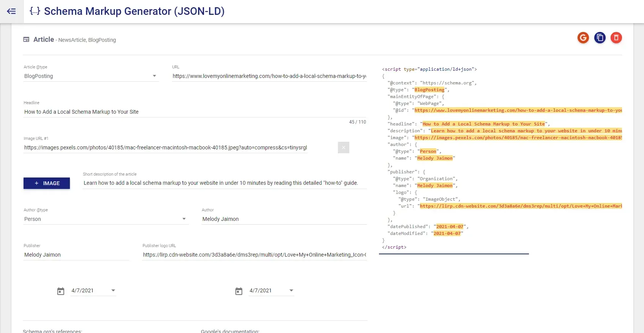Image resolution: width=644 pixels, height=333 pixels.
Task: Click the 45 / 110 character counter
Action: tap(358, 122)
